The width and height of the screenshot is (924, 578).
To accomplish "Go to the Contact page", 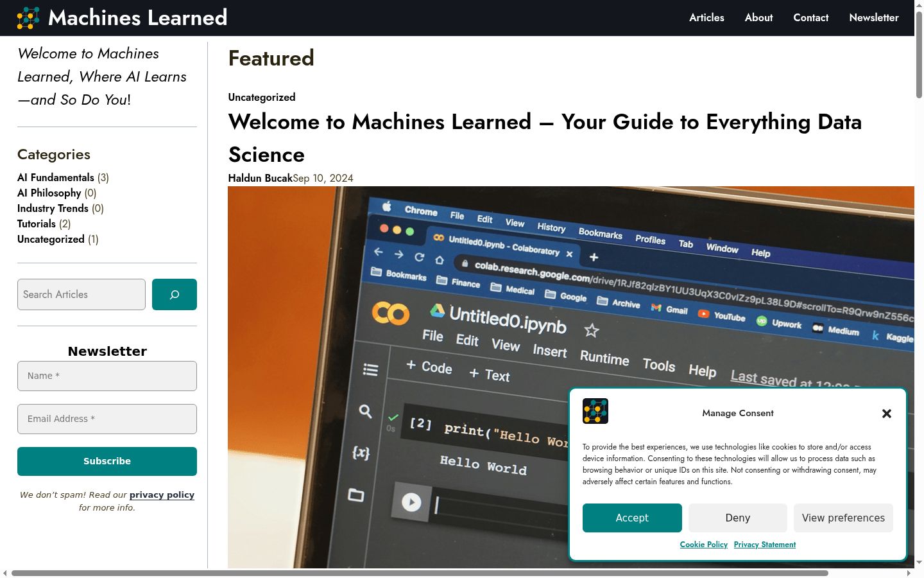I will pos(811,18).
